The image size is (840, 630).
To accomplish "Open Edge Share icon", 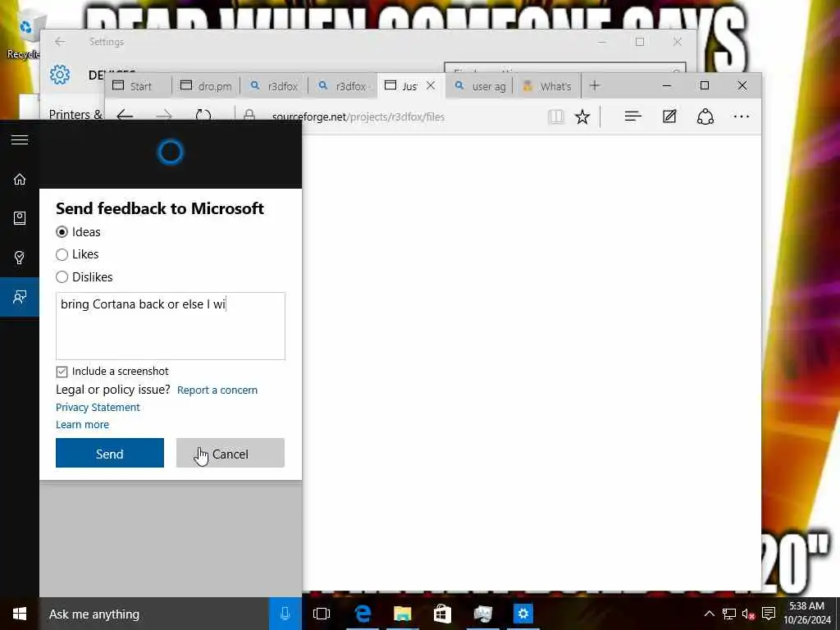I will pyautogui.click(x=705, y=116).
